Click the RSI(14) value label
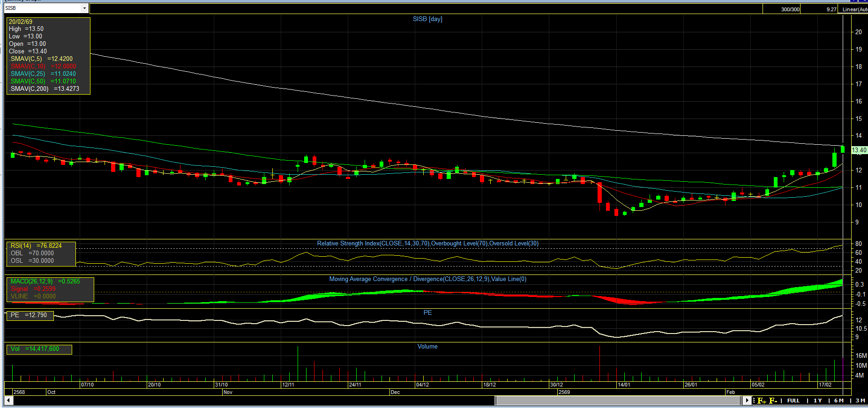The height and width of the screenshot is (408, 868). point(36,245)
